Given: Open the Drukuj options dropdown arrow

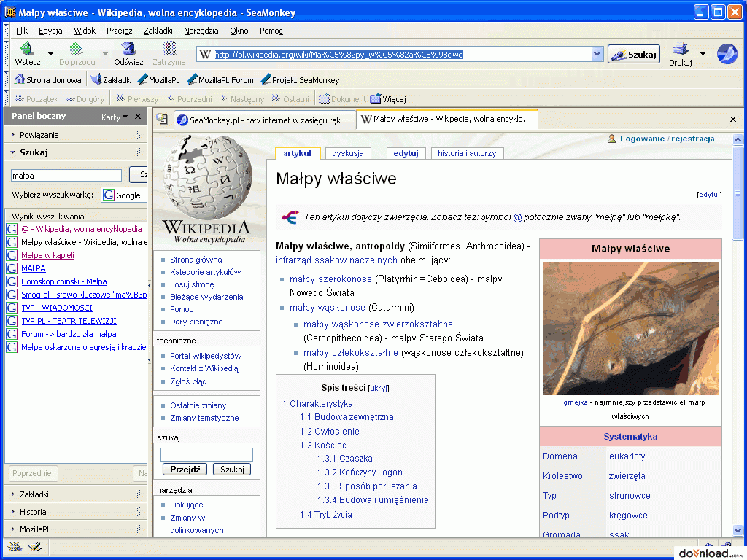Looking at the screenshot, I should pos(703,54).
